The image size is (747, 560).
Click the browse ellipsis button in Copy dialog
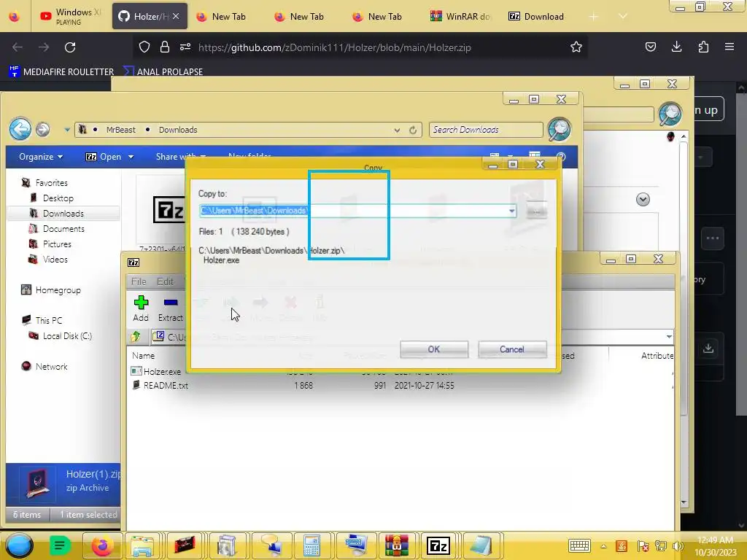[x=536, y=211]
